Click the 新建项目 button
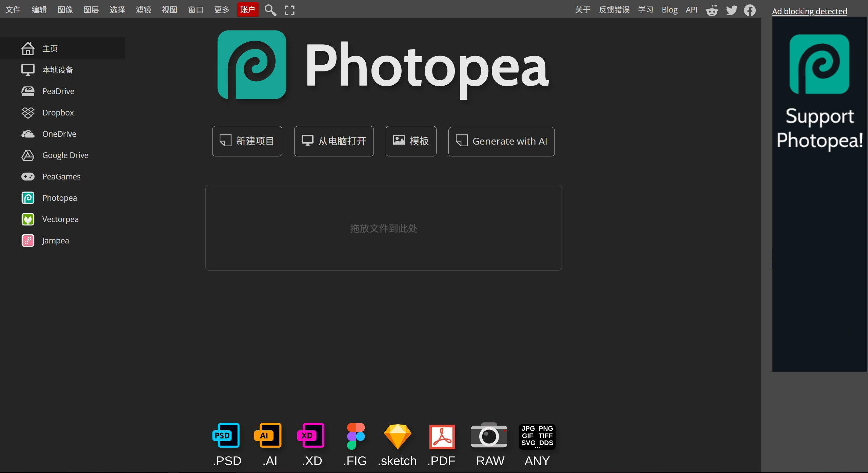Image resolution: width=868 pixels, height=473 pixels. pyautogui.click(x=247, y=141)
